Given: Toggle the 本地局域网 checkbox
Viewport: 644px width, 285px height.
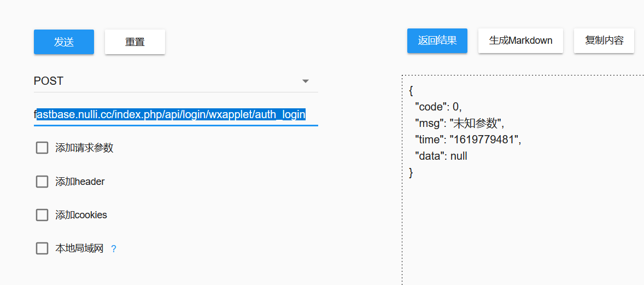Looking at the screenshot, I should 42,248.
